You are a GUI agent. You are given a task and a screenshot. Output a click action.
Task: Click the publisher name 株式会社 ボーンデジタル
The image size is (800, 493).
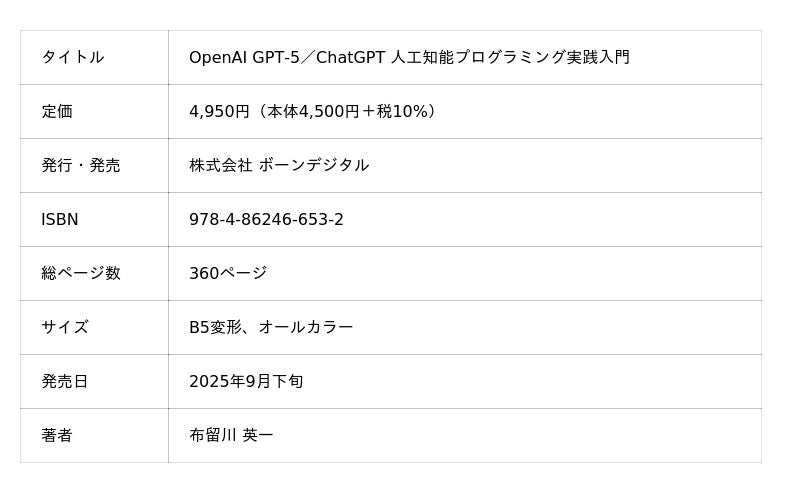279,166
